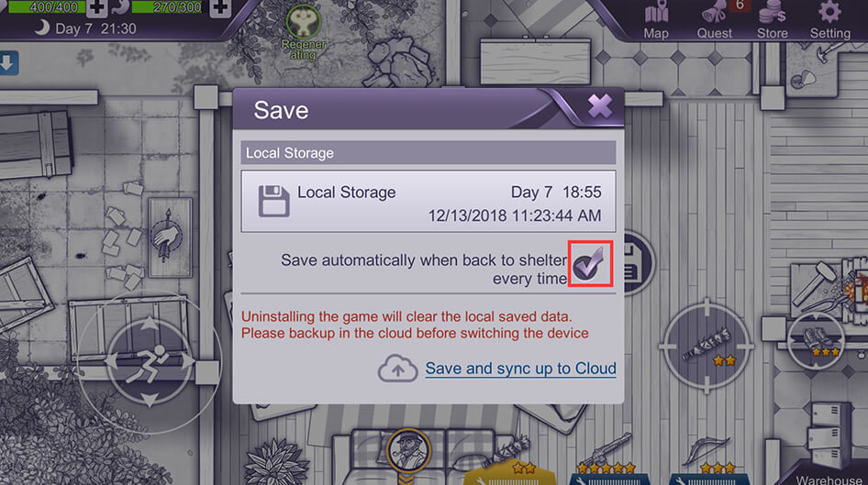Select the Local Storage save slot
The width and height of the screenshot is (868, 485).
click(x=428, y=202)
